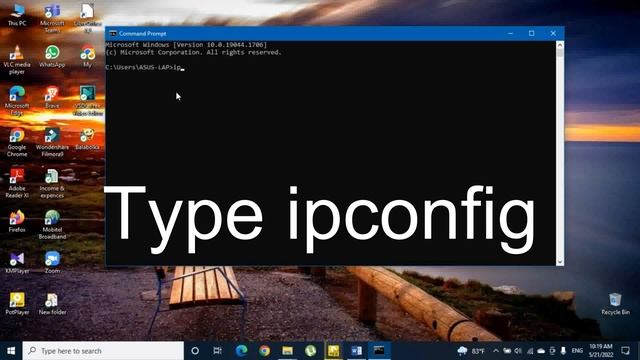
Task: Maximize the Command Prompt window
Action: [531, 33]
